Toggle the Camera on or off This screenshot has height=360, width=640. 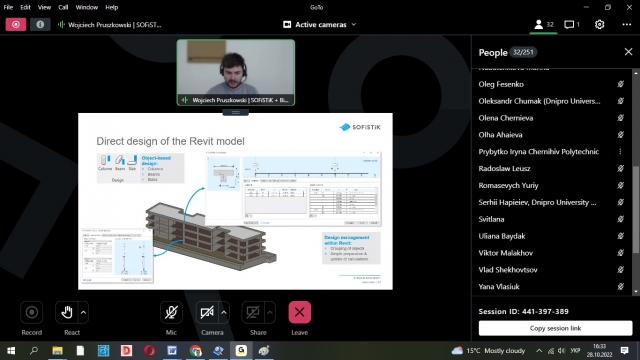click(x=207, y=312)
